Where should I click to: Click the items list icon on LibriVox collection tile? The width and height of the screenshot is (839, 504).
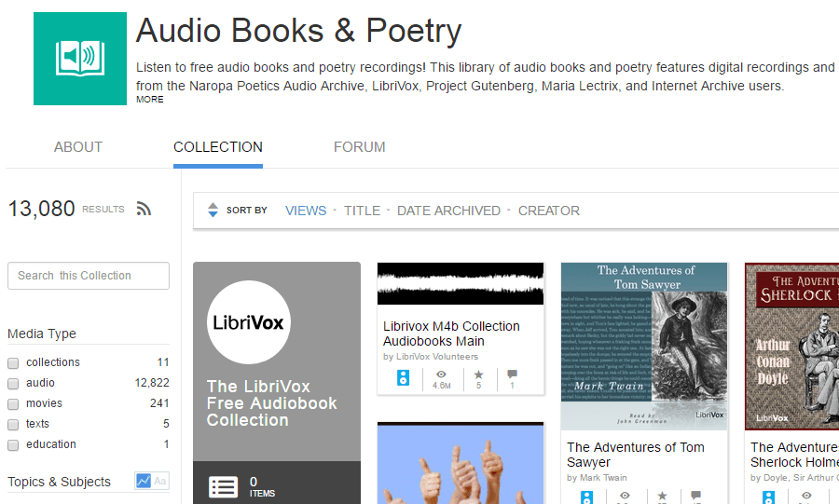click(223, 486)
